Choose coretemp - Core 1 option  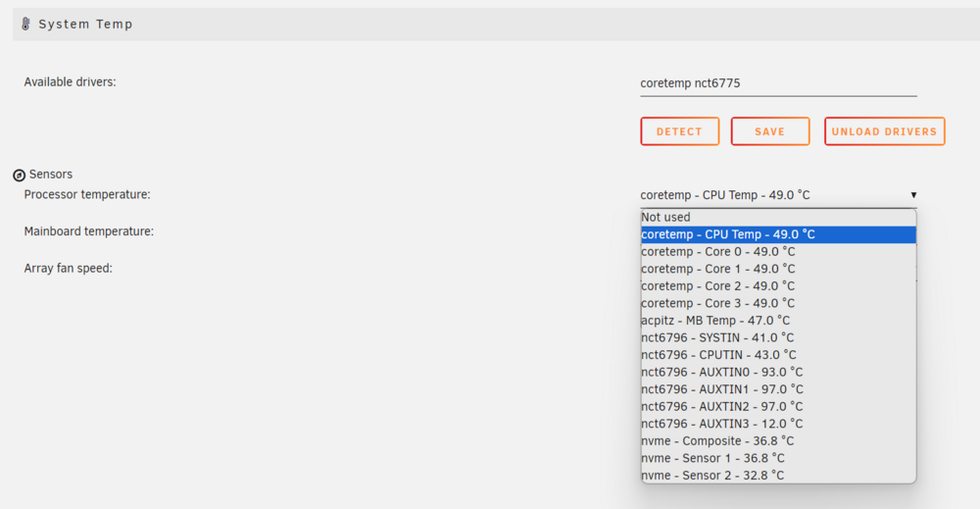tap(778, 269)
